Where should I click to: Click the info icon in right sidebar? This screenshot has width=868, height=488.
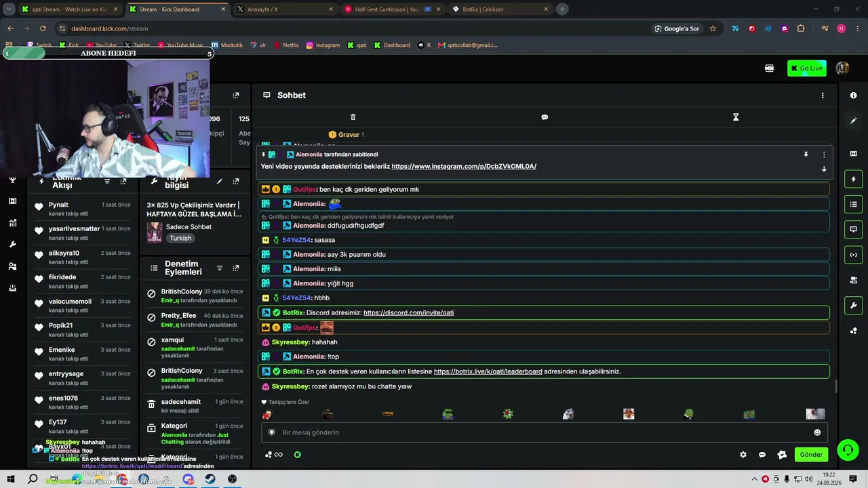coord(853,96)
